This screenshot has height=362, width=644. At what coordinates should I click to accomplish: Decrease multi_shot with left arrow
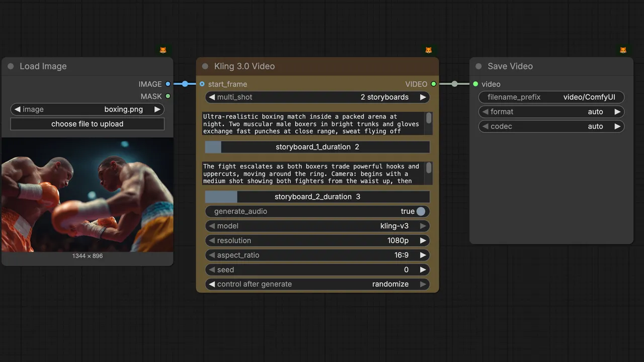[x=212, y=97]
